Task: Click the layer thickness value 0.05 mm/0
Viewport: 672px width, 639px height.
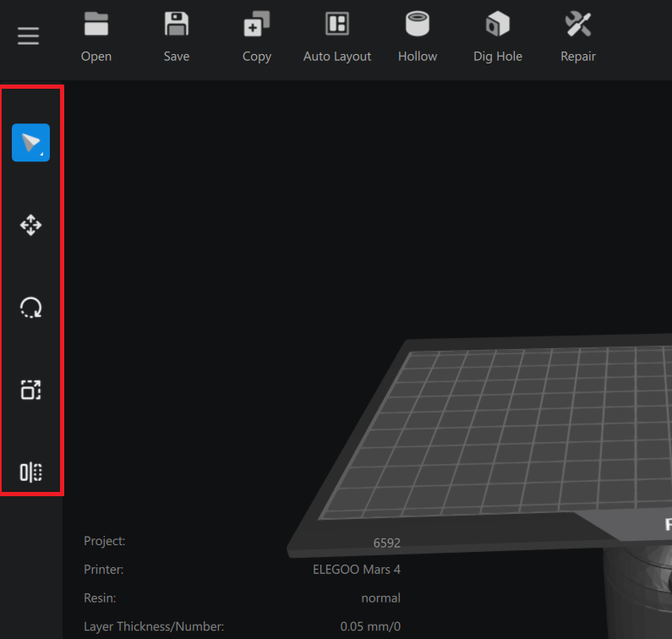Action: (x=370, y=627)
